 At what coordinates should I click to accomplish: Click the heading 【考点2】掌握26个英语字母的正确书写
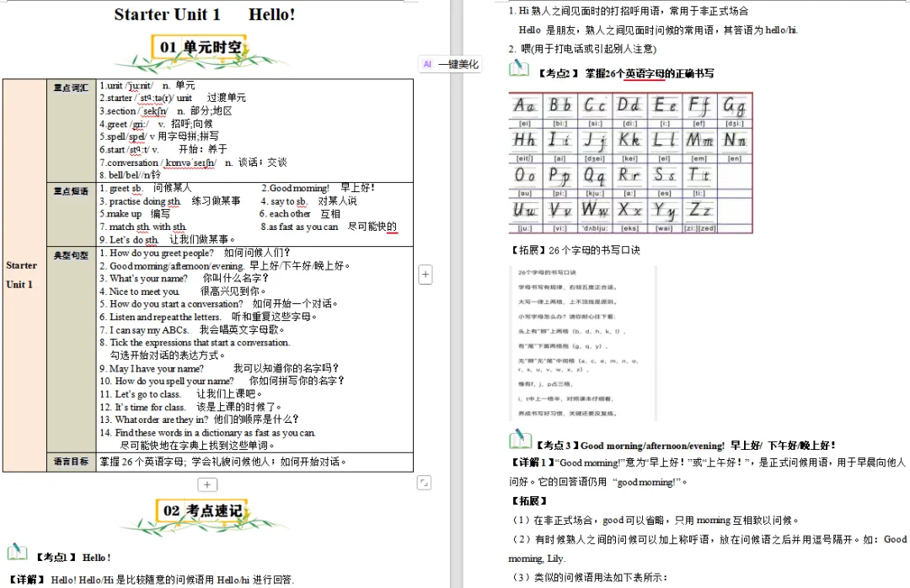pos(625,73)
